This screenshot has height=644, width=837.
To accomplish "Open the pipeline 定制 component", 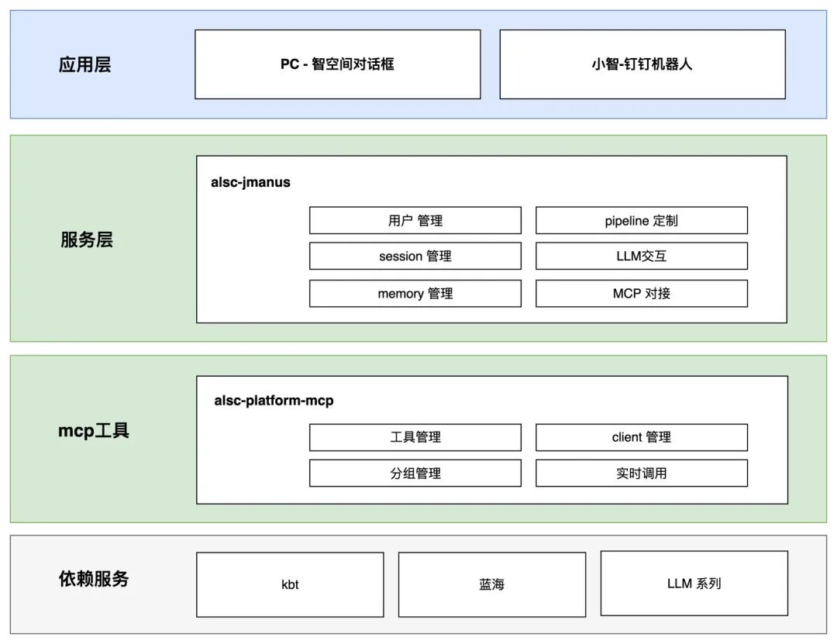I will point(641,220).
